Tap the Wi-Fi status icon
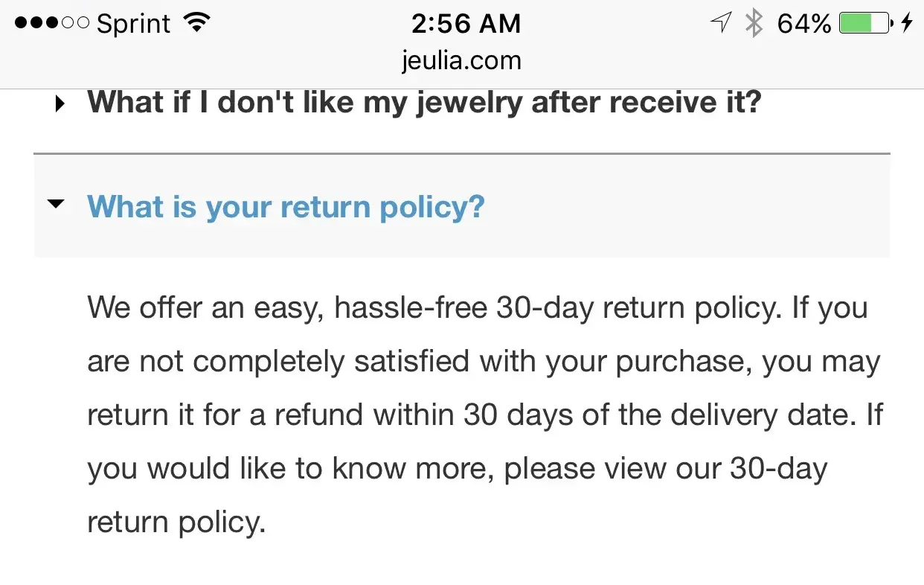This screenshot has height=585, width=924. (196, 24)
